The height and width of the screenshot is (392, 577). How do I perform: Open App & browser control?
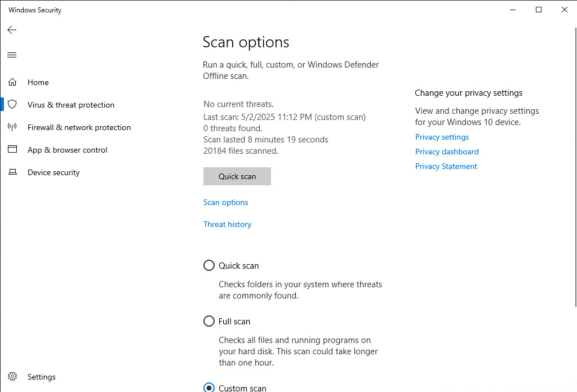(x=68, y=150)
